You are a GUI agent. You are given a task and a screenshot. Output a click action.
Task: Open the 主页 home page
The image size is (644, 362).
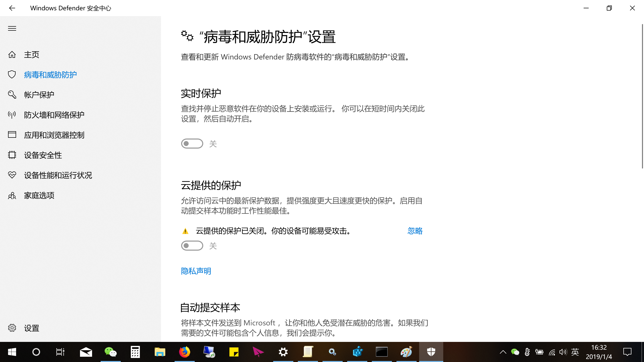coord(32,55)
